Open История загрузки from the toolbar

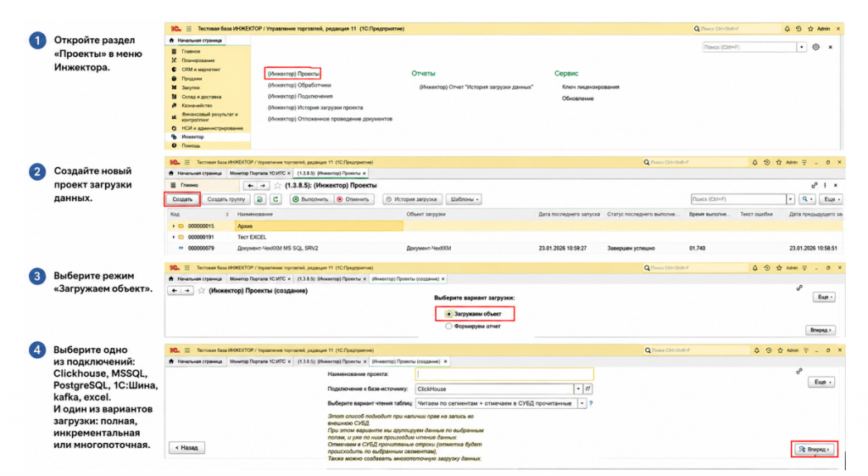(412, 199)
